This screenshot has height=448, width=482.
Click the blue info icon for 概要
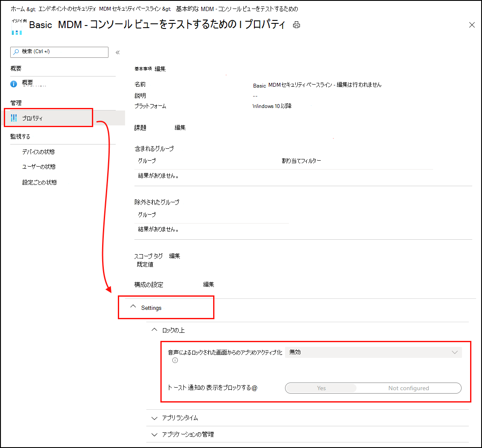coord(14,84)
